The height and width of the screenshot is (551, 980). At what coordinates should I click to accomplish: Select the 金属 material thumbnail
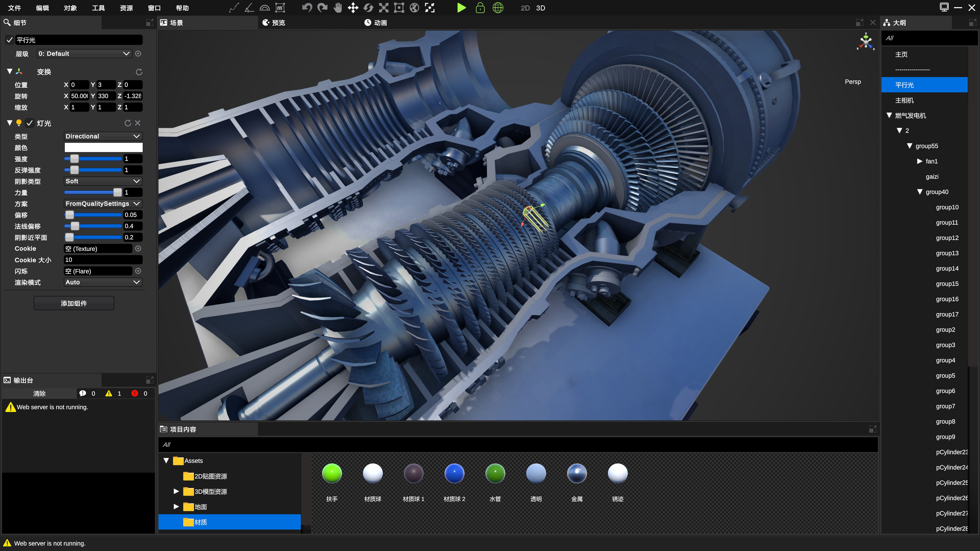[x=577, y=474]
